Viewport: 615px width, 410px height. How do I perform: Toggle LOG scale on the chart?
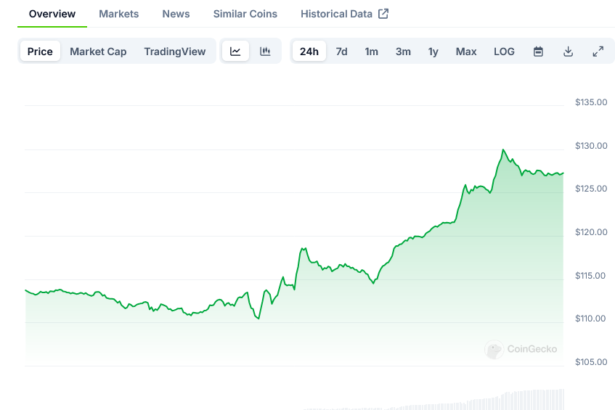[x=504, y=52]
